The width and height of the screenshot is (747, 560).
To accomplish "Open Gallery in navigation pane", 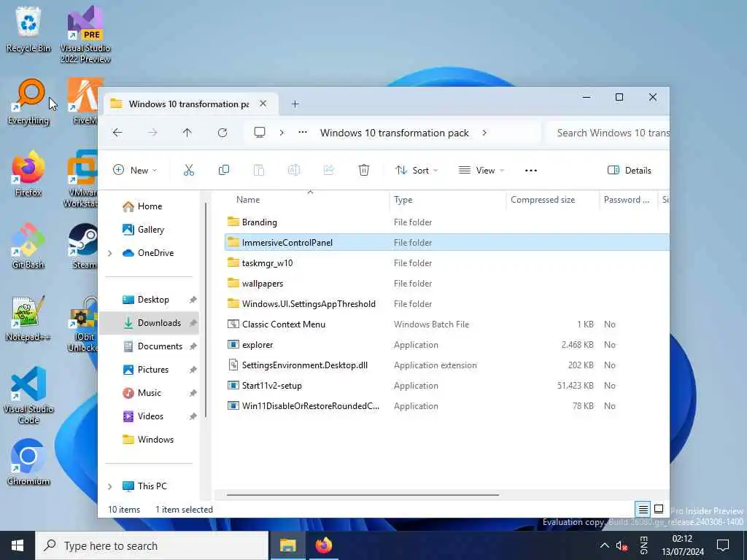I will (x=149, y=230).
